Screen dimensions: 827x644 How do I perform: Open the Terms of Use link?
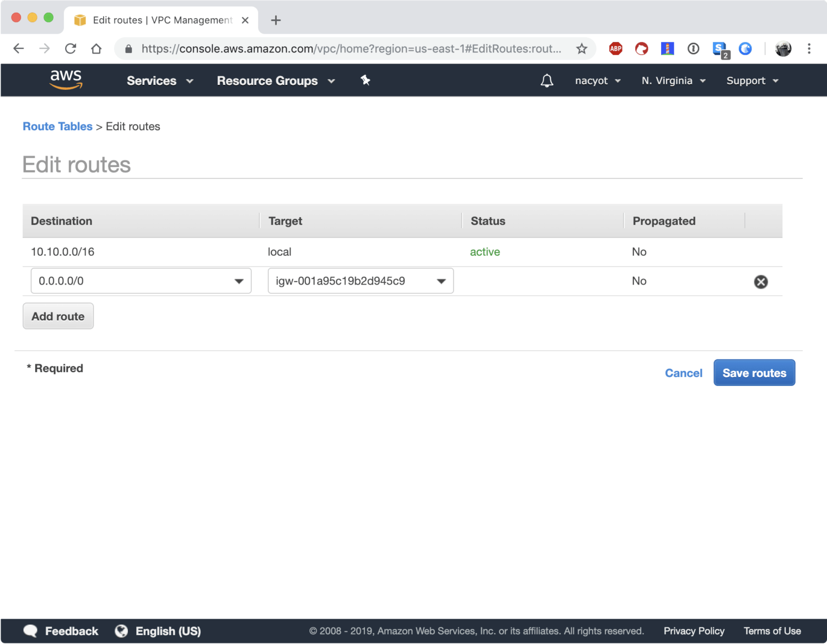772,631
